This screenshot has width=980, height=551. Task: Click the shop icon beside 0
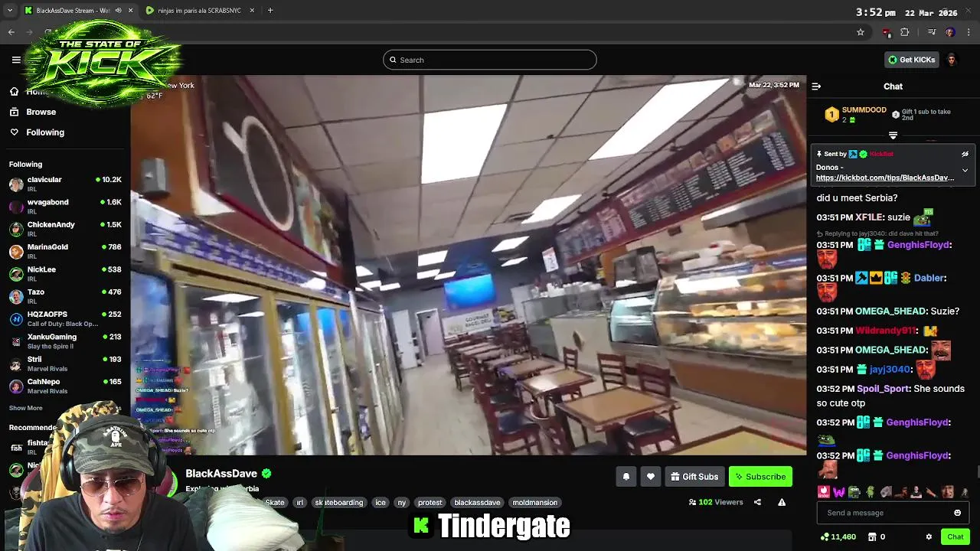point(872,537)
